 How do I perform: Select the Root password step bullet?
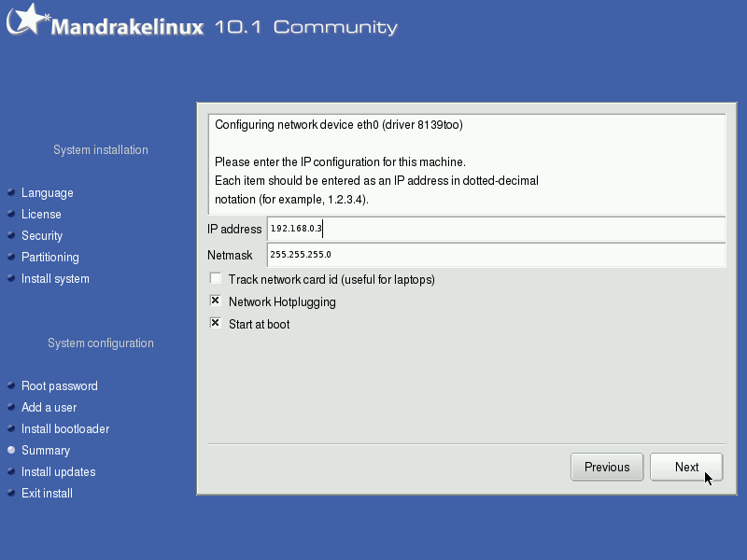(11, 385)
